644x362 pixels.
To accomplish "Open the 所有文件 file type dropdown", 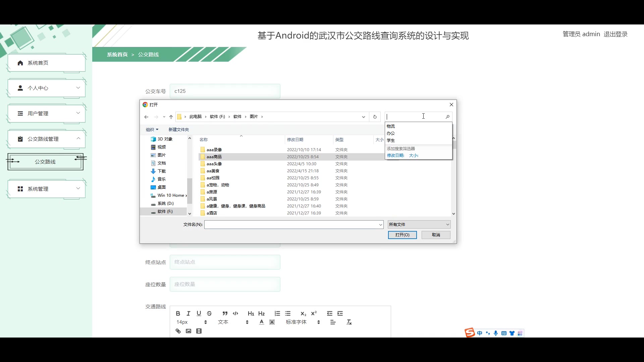I will coord(419,225).
